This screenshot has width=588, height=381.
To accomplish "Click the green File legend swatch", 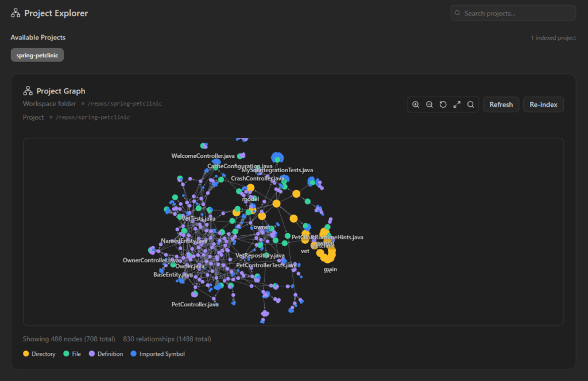I will (x=67, y=354).
